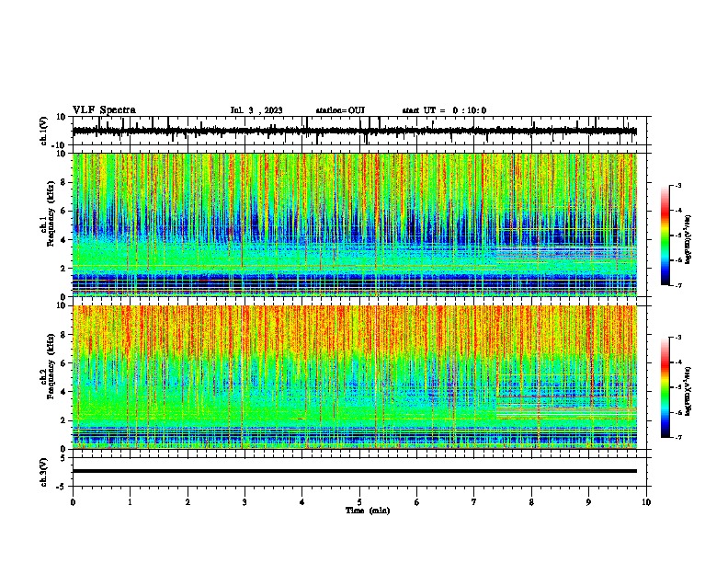The width and height of the screenshot is (728, 563).
Task: Click time-axis tick label "9"
Action: [x=588, y=502]
